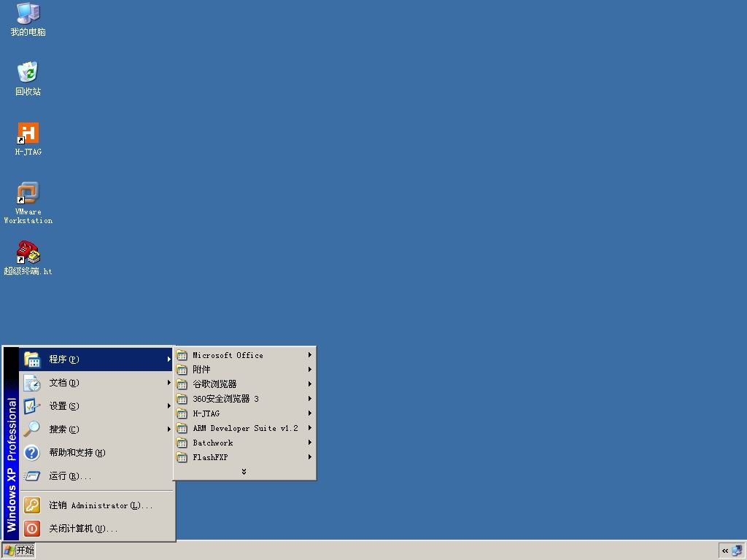Expand 谷歌浏览器 submenu arrow
747x560 pixels.
(x=309, y=384)
